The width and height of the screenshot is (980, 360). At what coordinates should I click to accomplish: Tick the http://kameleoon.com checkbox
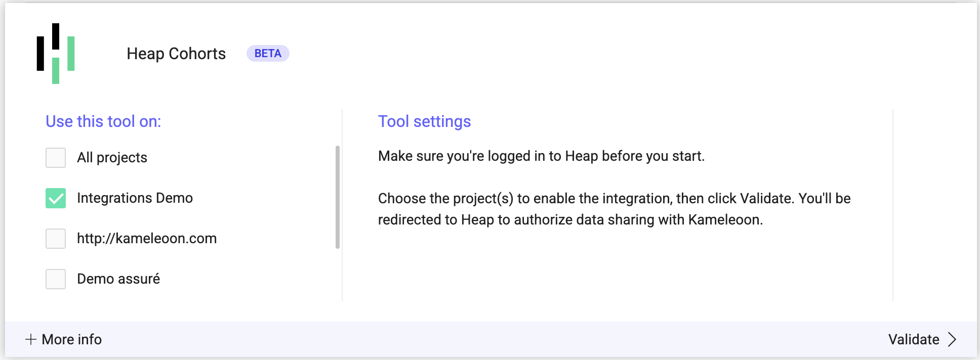tap(56, 239)
